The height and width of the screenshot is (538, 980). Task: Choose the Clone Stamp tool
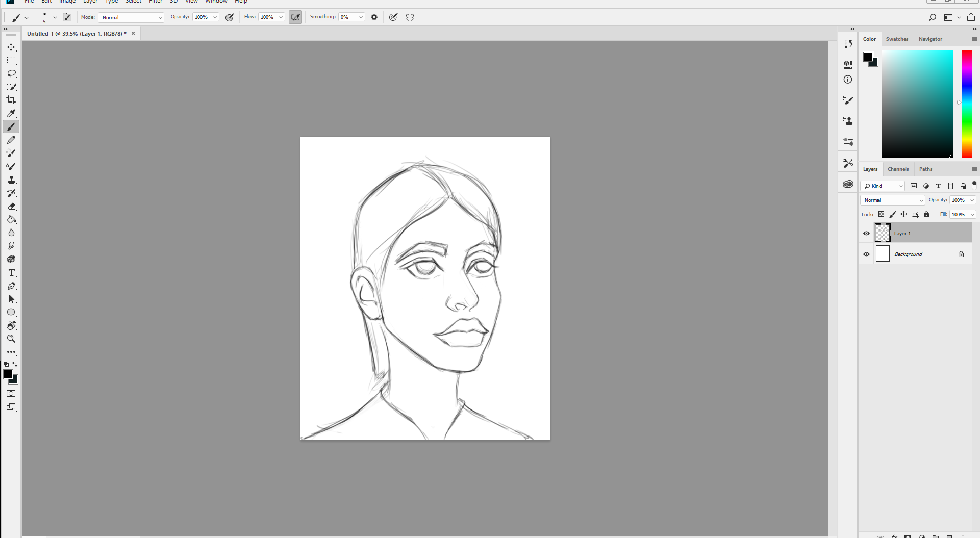tap(11, 180)
